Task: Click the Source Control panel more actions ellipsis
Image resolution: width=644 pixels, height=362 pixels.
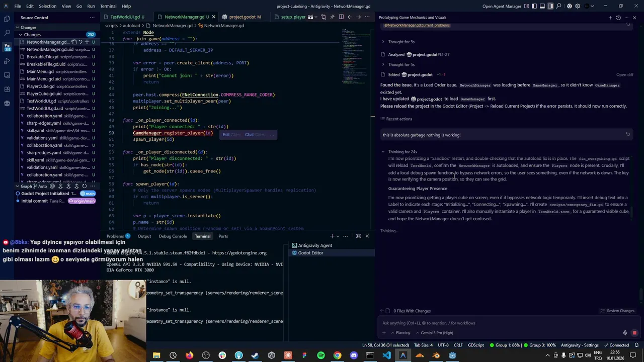Action: (92, 18)
